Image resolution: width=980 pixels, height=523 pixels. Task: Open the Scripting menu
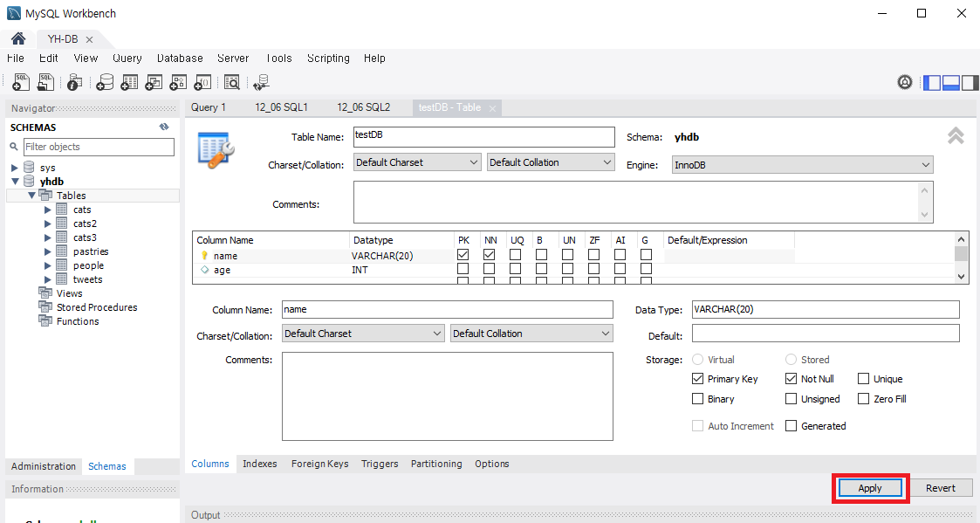pos(328,58)
